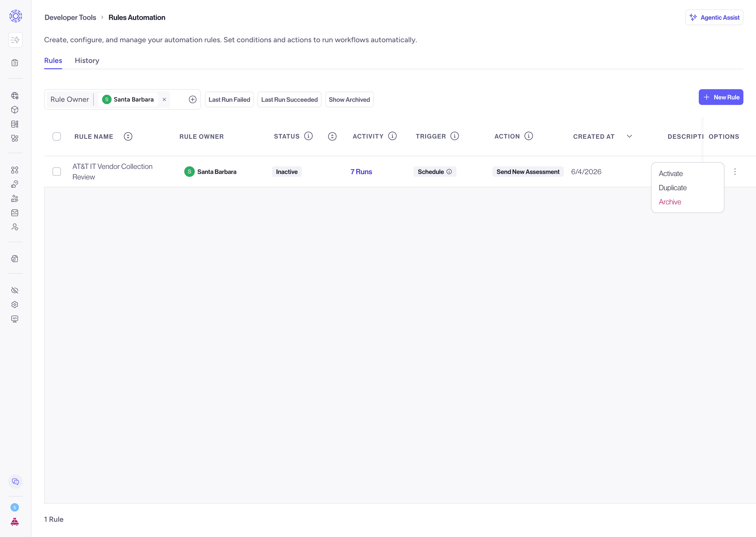Open the Rule Owner filter field
Image resolution: width=756 pixels, height=537 pixels.
pos(122,99)
